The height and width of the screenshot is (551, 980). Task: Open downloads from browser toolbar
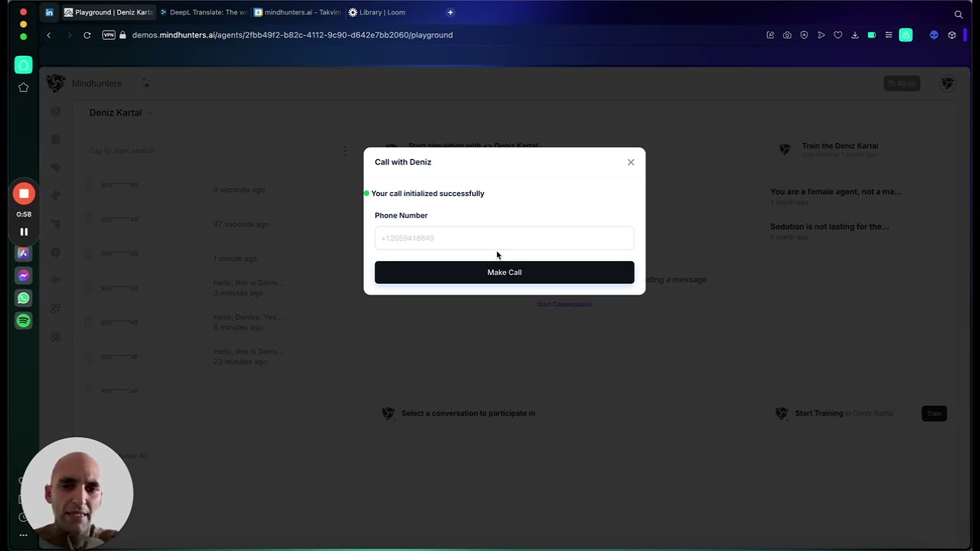[x=855, y=35]
